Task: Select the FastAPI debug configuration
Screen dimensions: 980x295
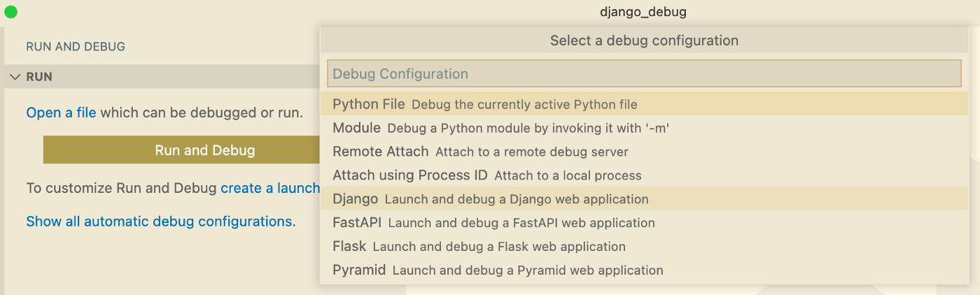Action: coord(645,223)
